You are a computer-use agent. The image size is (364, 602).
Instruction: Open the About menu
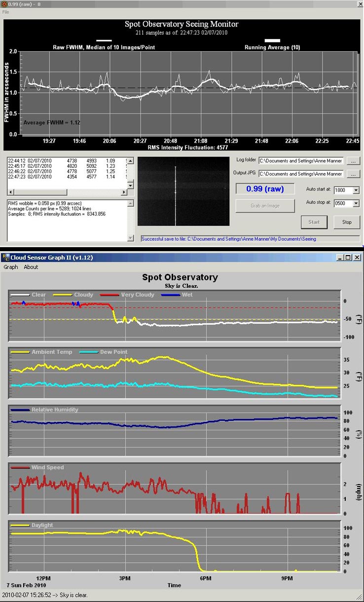(x=31, y=267)
